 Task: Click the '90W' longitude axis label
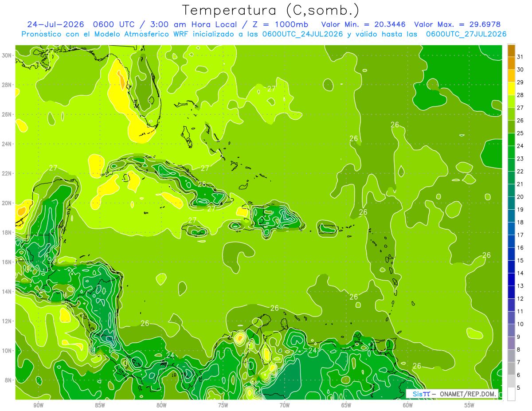tap(38, 405)
